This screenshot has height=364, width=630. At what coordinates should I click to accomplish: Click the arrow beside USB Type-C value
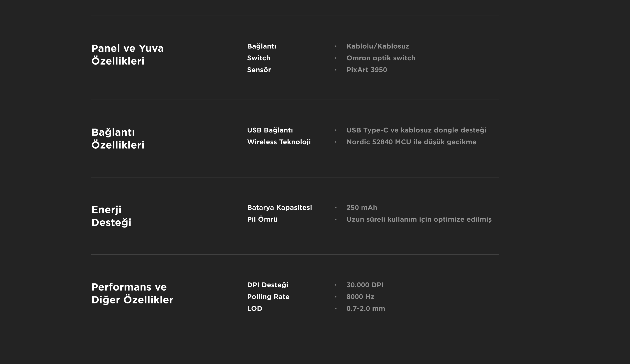tap(336, 130)
